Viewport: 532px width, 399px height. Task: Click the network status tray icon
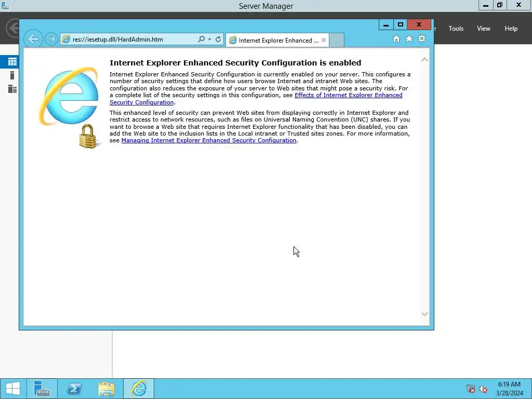(471, 389)
